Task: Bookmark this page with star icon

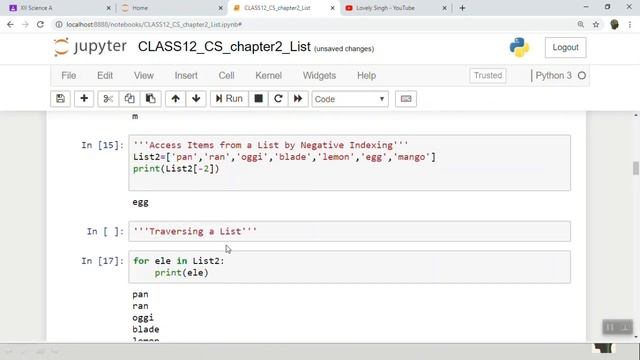Action: pos(596,24)
